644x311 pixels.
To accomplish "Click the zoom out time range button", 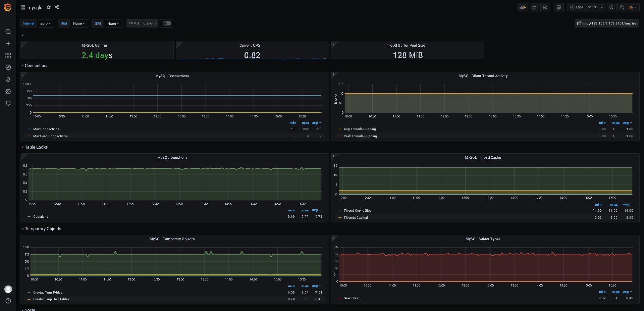I will [x=611, y=7].
